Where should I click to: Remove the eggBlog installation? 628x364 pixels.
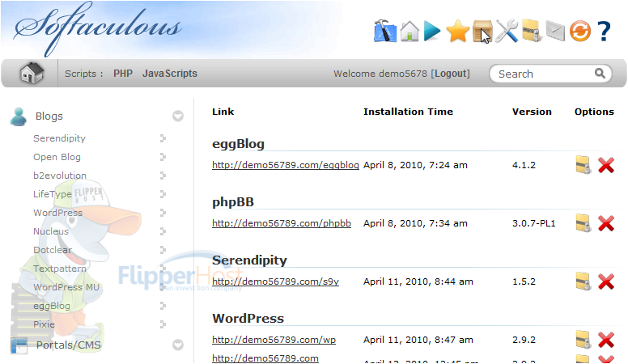pos(606,165)
